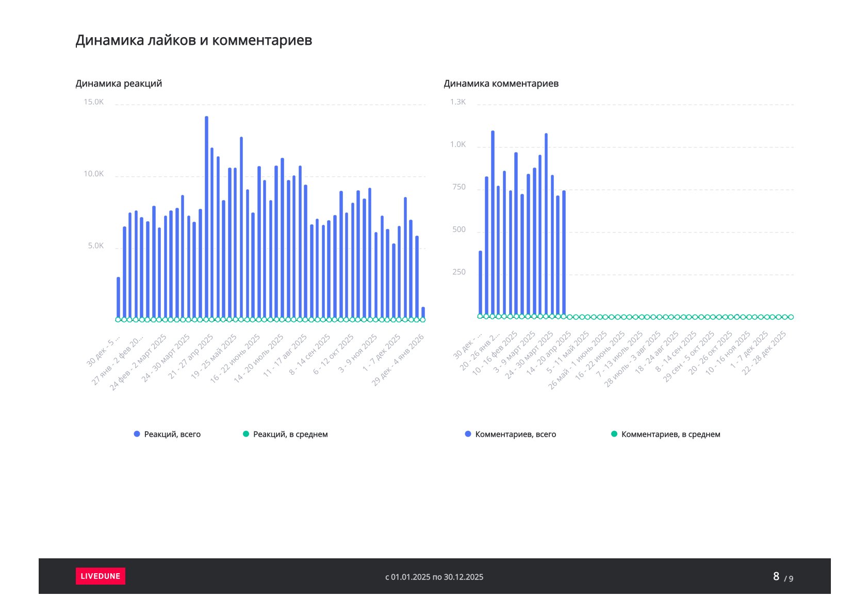This screenshot has width=868, height=614.
Task: Click blue dot beside "Реакций, всего"
Action: (137, 434)
